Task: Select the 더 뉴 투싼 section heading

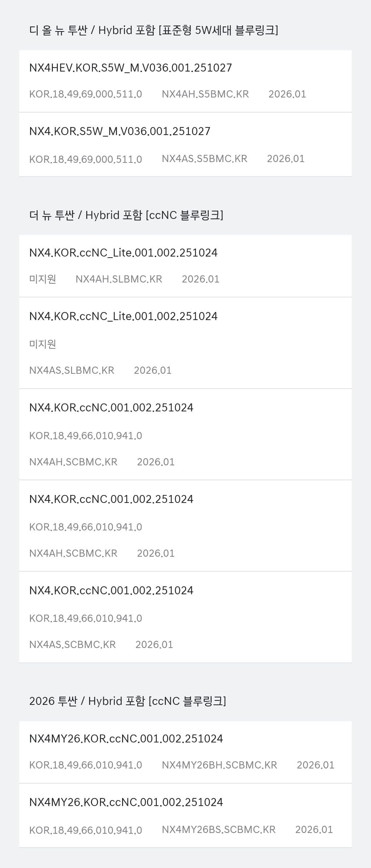Action: click(126, 215)
